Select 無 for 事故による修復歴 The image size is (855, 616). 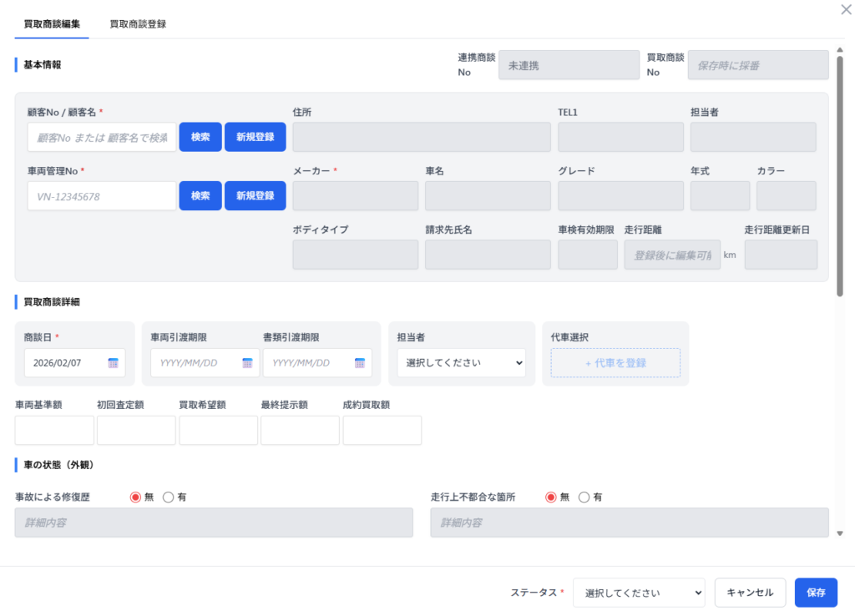pos(136,497)
